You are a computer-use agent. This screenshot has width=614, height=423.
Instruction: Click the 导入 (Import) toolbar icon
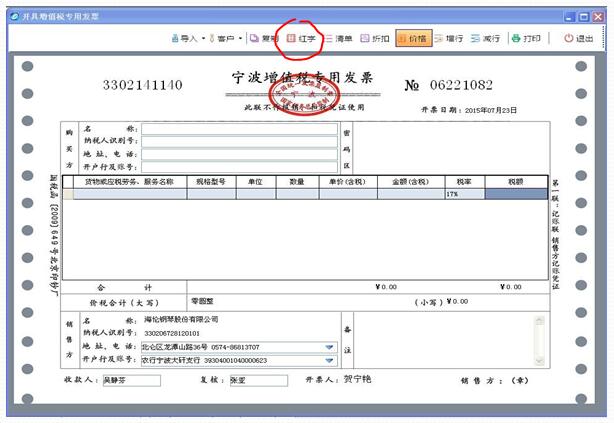click(x=184, y=38)
